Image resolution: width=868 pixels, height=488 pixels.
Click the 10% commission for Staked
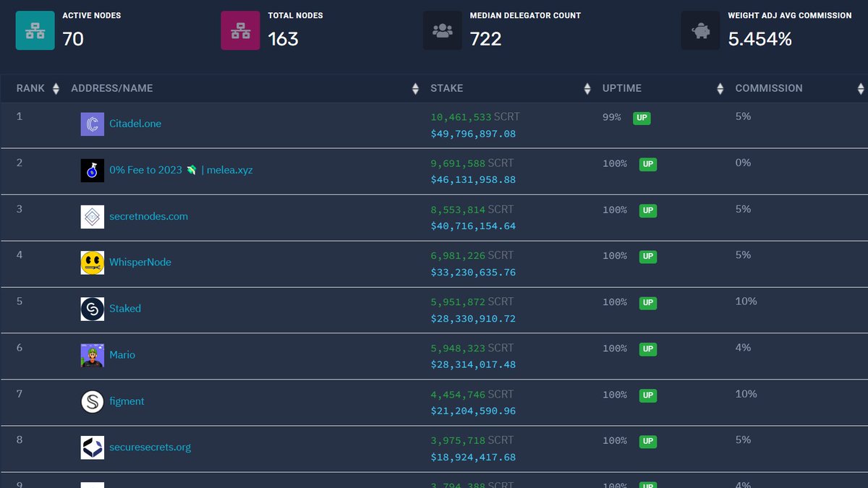pos(746,301)
